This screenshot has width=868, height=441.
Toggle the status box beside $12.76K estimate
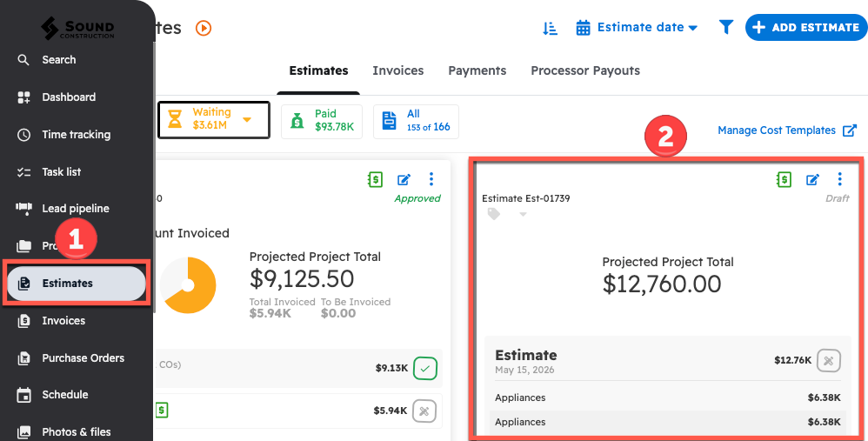tap(829, 360)
